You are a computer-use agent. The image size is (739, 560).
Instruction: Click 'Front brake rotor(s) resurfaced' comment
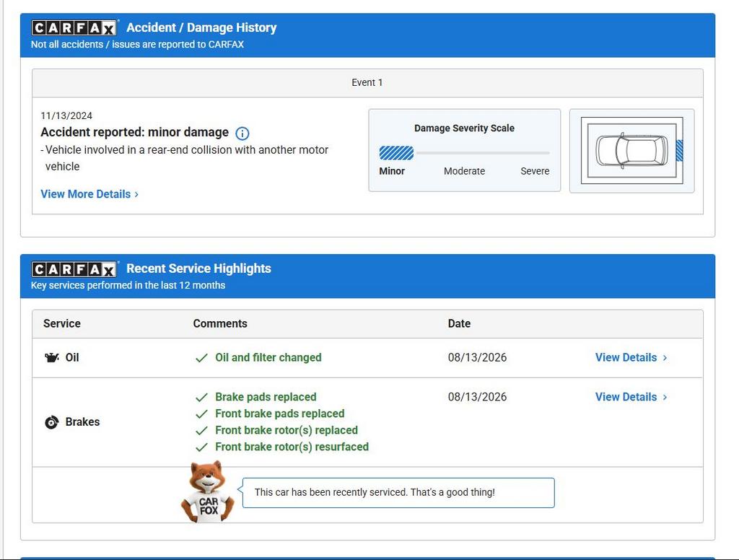point(292,447)
